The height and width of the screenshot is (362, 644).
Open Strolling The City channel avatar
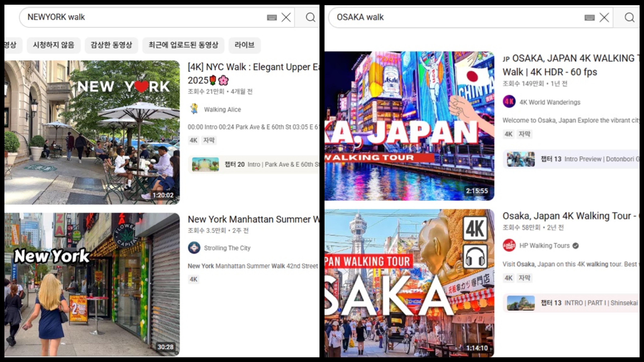coord(194,248)
